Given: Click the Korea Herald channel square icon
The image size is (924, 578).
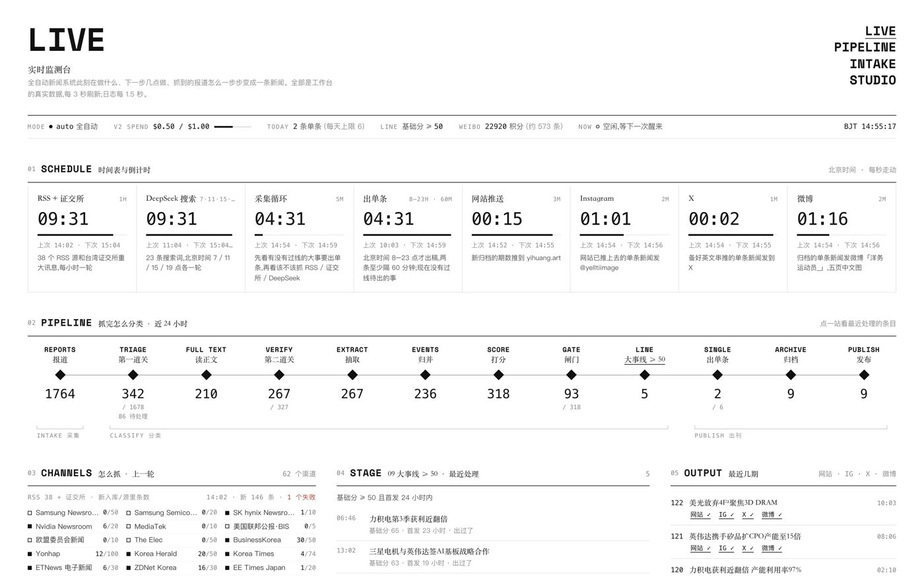Looking at the screenshot, I should click(129, 554).
